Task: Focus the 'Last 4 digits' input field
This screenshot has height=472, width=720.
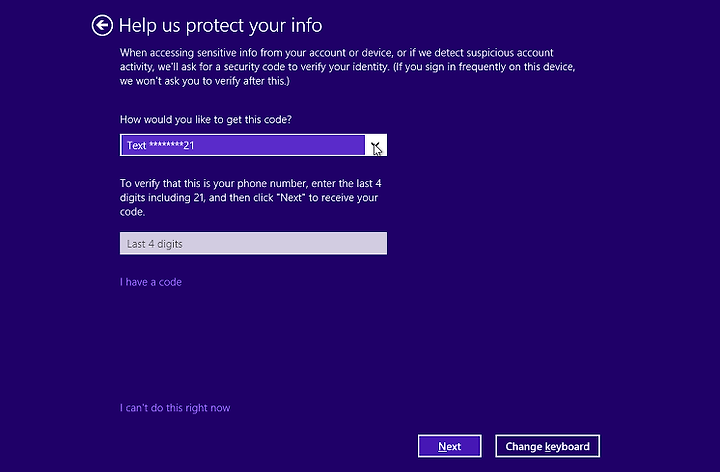Action: [x=253, y=243]
